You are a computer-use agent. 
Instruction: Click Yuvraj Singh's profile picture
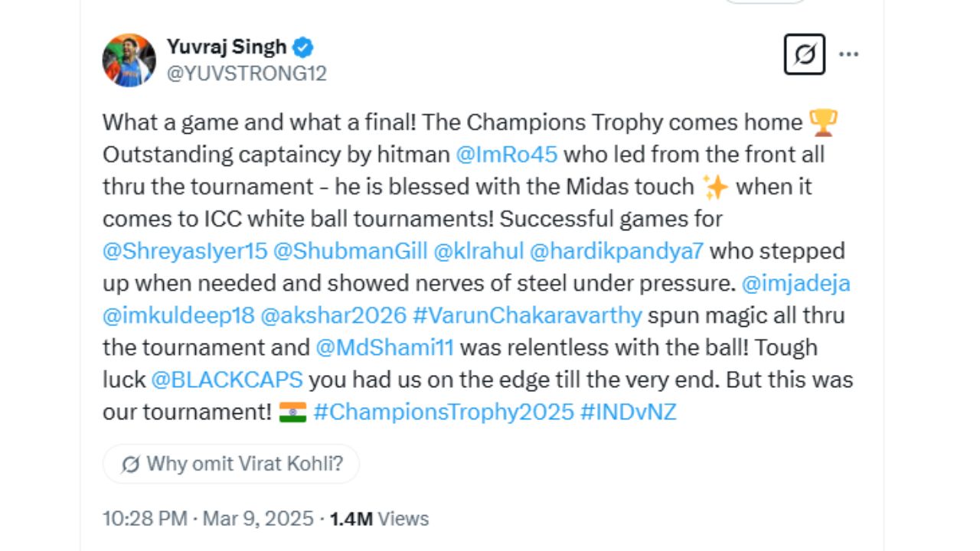[129, 60]
